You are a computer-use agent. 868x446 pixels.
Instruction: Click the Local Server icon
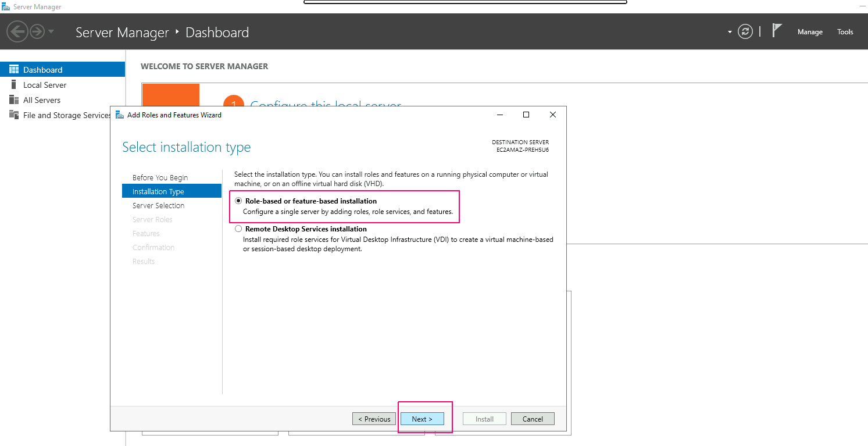(14, 85)
